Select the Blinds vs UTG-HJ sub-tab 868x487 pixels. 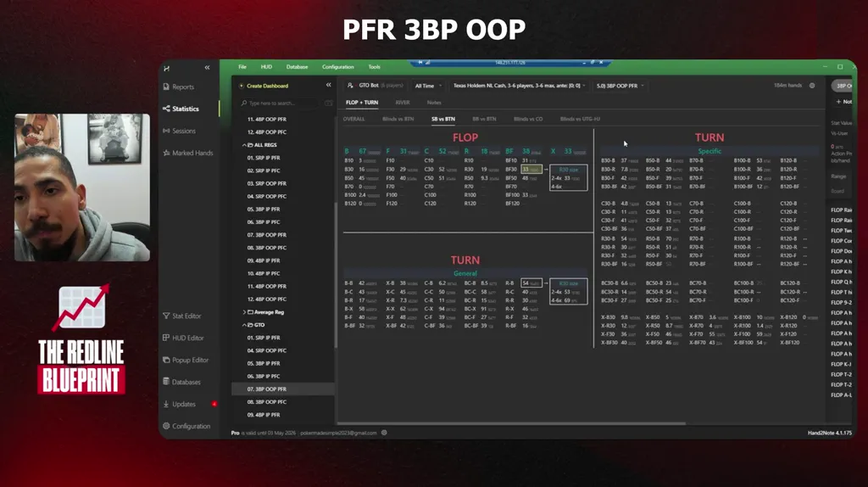tap(580, 119)
